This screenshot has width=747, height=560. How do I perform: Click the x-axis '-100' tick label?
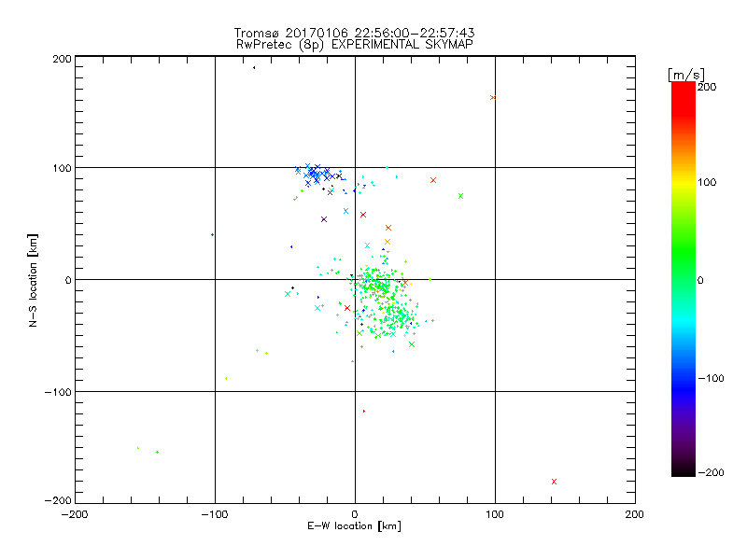pos(215,514)
